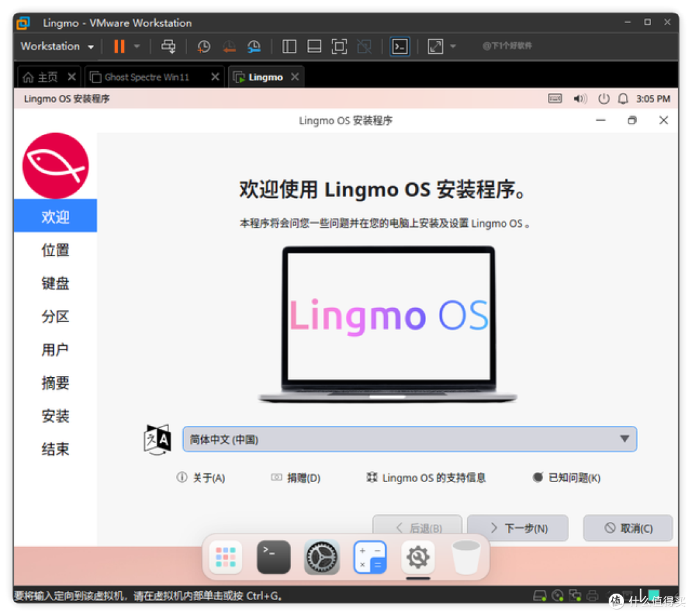Click the hard disk status icon in the status bar
Viewport: 692px width, 616px height.
coord(540,596)
